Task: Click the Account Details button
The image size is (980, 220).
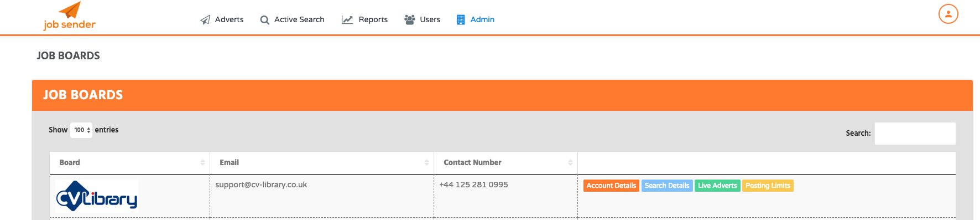Action: click(x=611, y=186)
